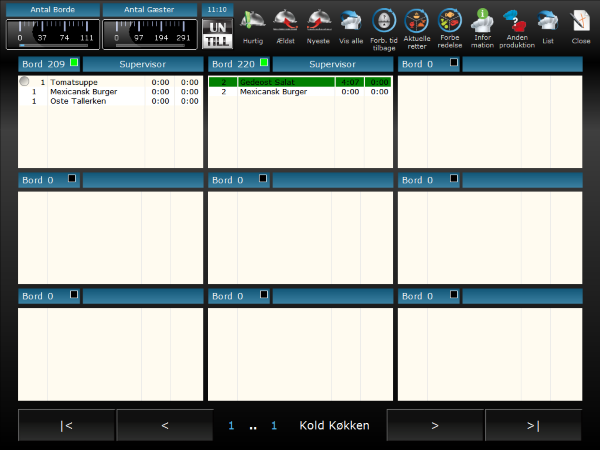The image size is (600, 450).
Task: Open Aktuelle retter view
Action: click(x=417, y=24)
